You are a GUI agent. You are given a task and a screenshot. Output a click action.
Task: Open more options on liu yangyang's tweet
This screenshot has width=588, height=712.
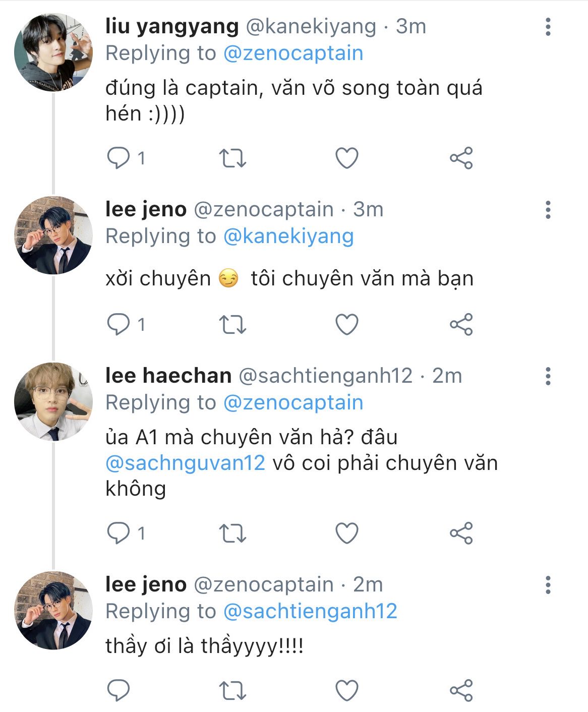(x=548, y=27)
